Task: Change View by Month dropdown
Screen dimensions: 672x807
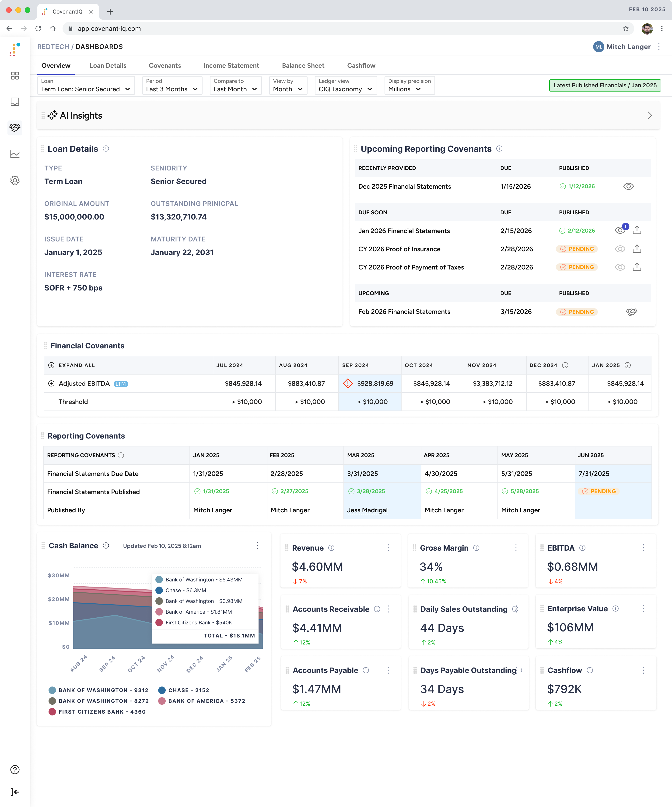Action: point(288,89)
